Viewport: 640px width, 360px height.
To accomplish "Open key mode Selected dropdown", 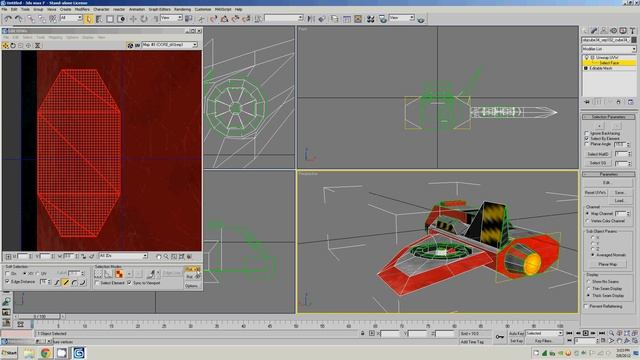I will click(544, 333).
